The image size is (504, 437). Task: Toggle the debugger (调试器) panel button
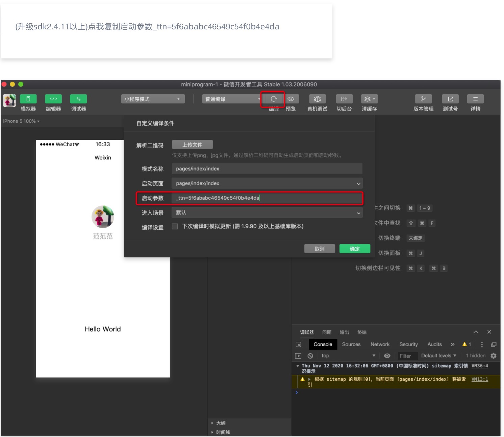tap(78, 99)
